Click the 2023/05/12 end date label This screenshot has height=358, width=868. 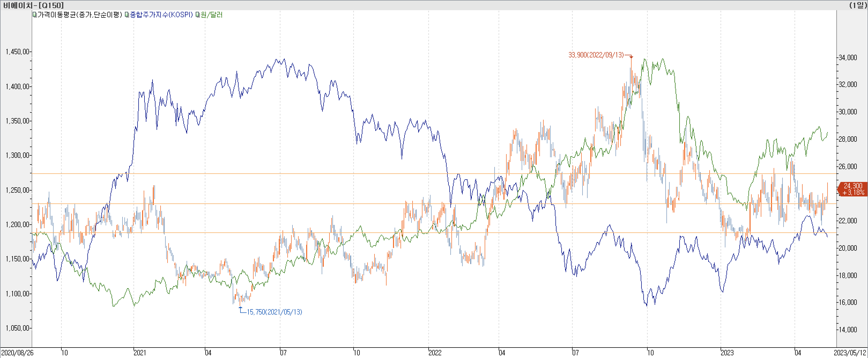pos(851,353)
